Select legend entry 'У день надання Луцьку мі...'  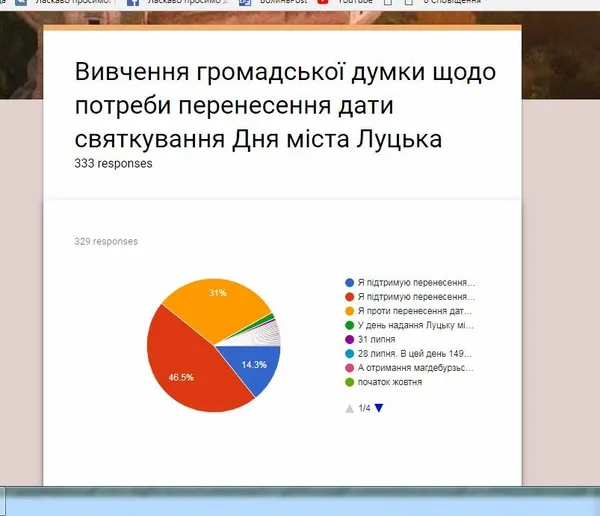click(416, 325)
